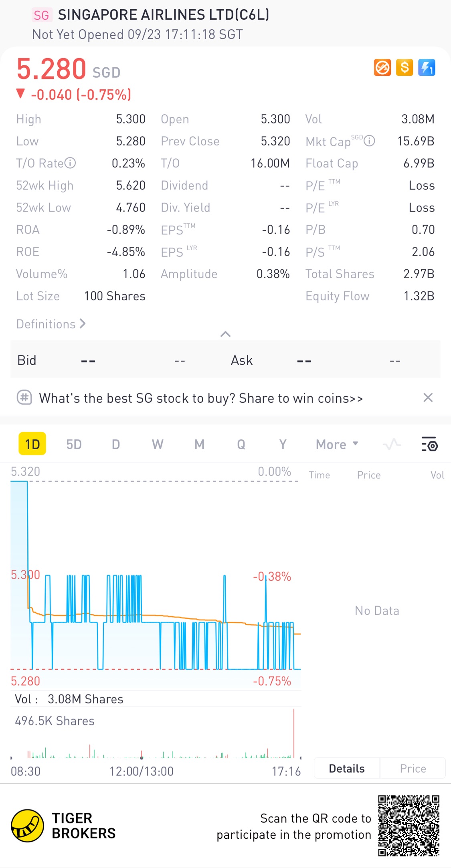Switch chart to 5D period

tap(74, 444)
